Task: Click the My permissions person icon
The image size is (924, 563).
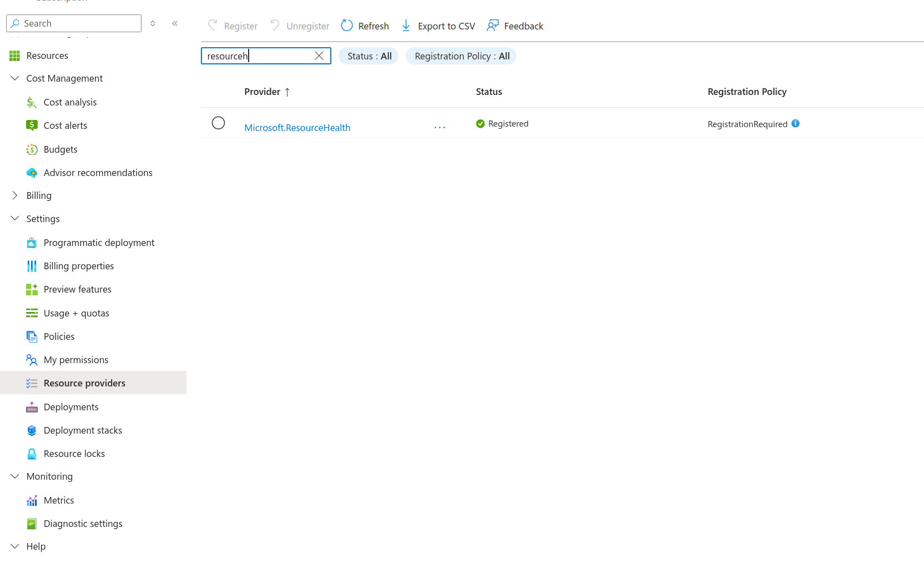Action: pos(32,360)
